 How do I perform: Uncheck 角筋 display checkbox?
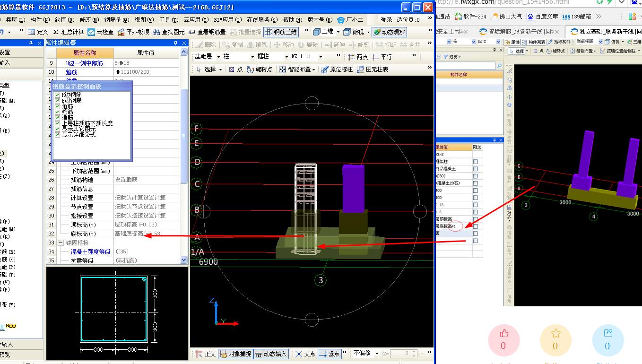(x=57, y=106)
